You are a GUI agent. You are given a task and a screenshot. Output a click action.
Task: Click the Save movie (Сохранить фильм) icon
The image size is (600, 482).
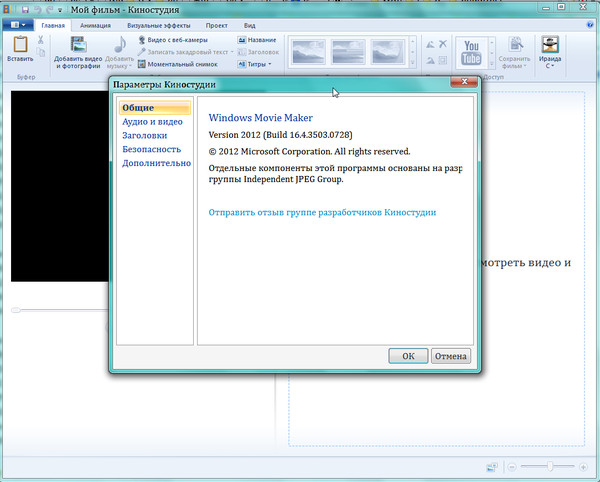[516, 44]
